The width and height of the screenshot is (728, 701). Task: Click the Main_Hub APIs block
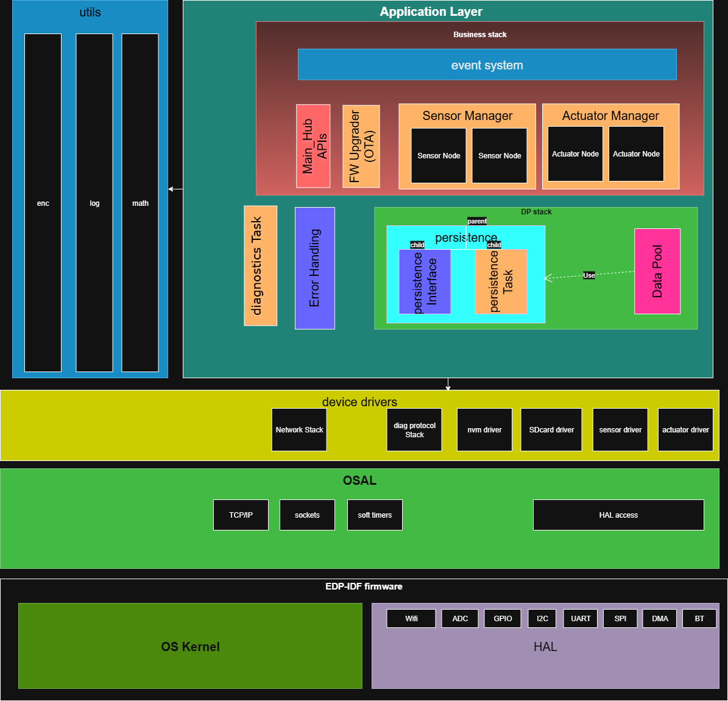[x=313, y=146]
